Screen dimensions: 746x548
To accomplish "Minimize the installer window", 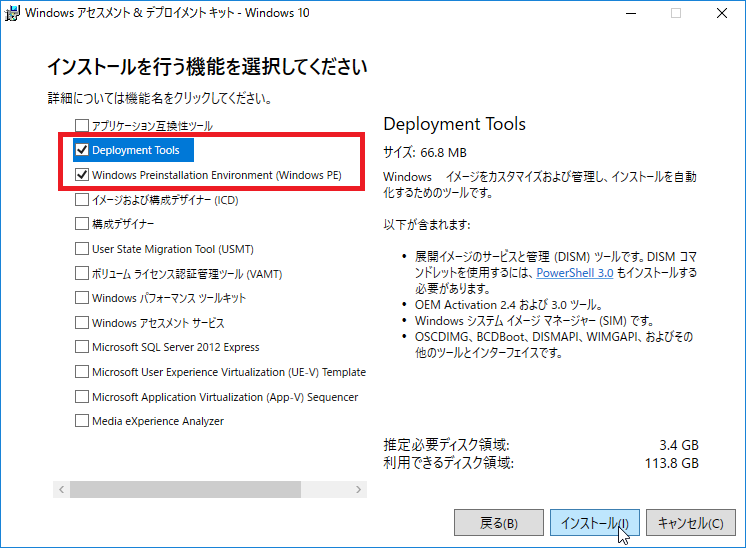I will (x=631, y=13).
